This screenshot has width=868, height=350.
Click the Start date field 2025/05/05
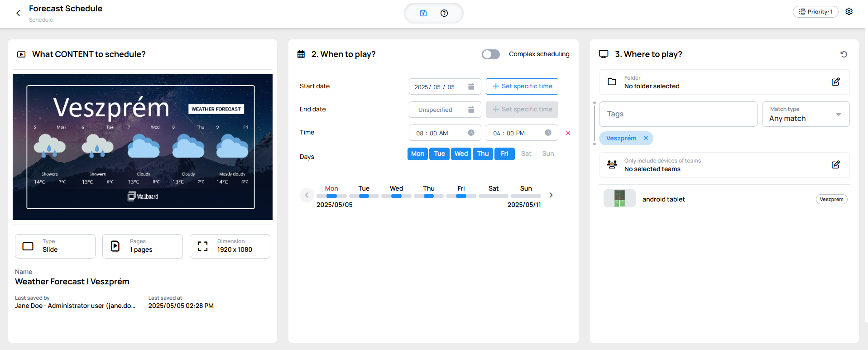click(445, 86)
